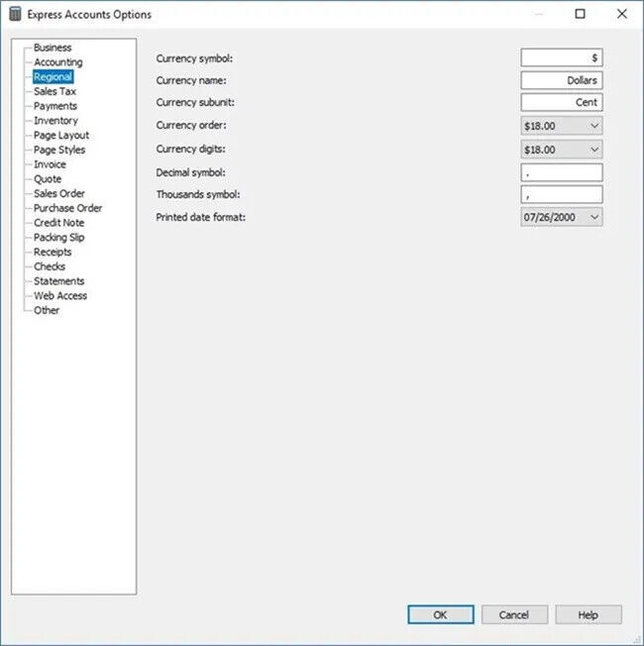The height and width of the screenshot is (646, 644).
Task: Select Business in the options tree
Action: click(x=53, y=48)
